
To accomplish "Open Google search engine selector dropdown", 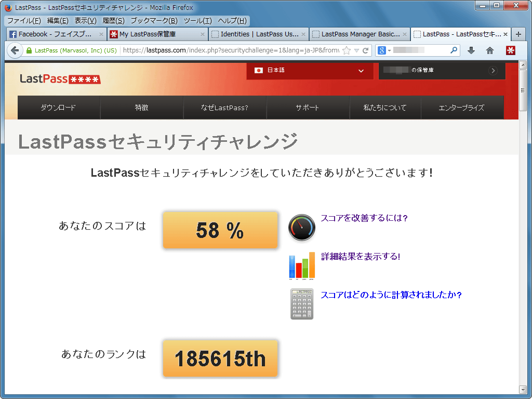I will [384, 50].
